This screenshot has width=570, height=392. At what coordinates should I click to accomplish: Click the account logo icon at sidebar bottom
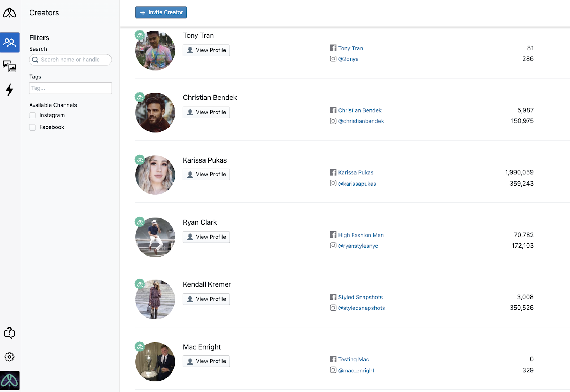(10, 381)
